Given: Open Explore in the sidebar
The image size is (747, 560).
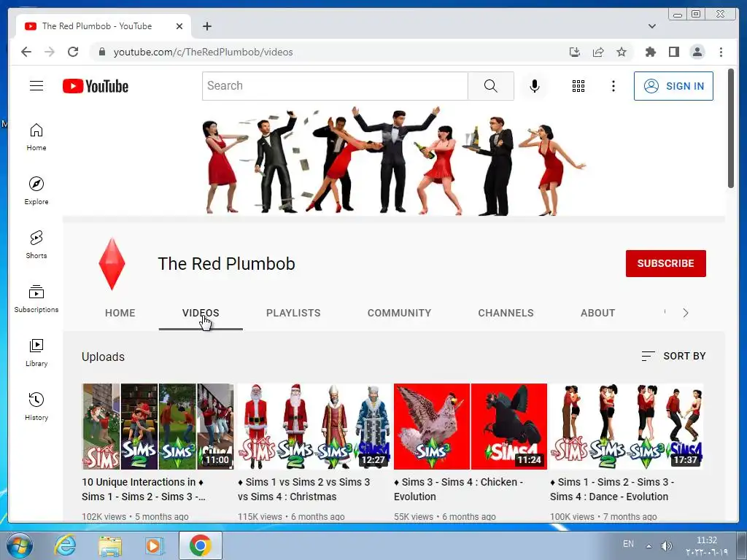Looking at the screenshot, I should click(36, 191).
